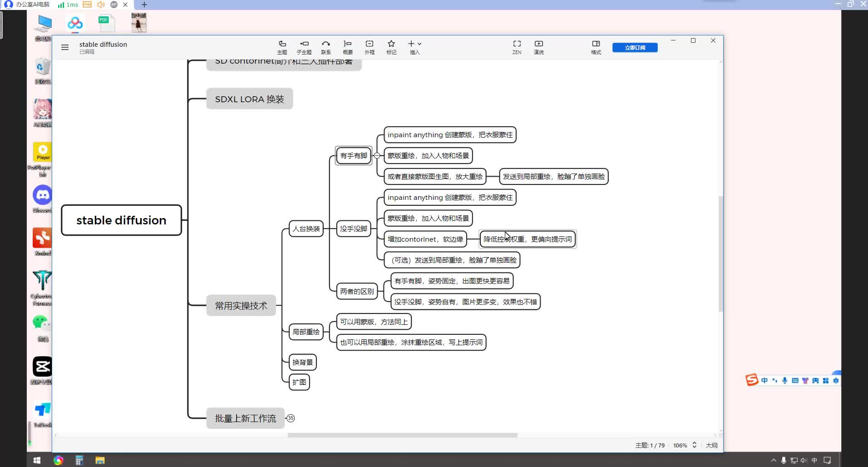Select the stable diffusion central topic
868x467 pixels.
tap(121, 220)
